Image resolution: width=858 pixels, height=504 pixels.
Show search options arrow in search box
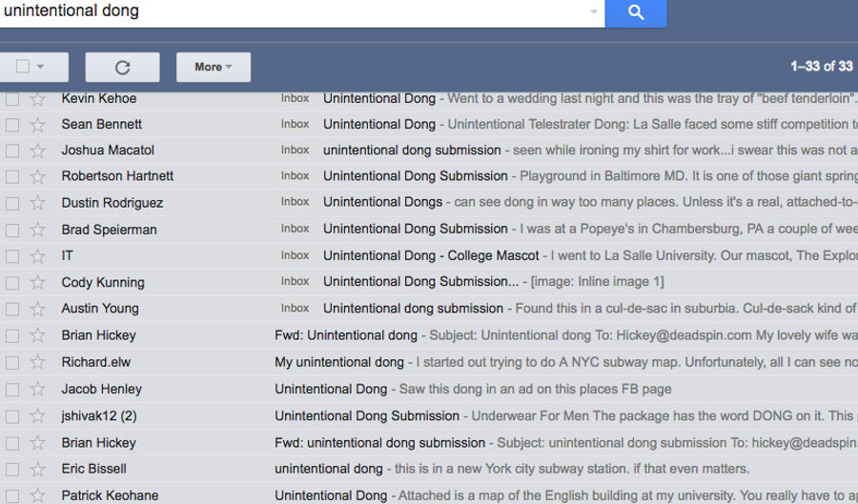click(x=594, y=11)
